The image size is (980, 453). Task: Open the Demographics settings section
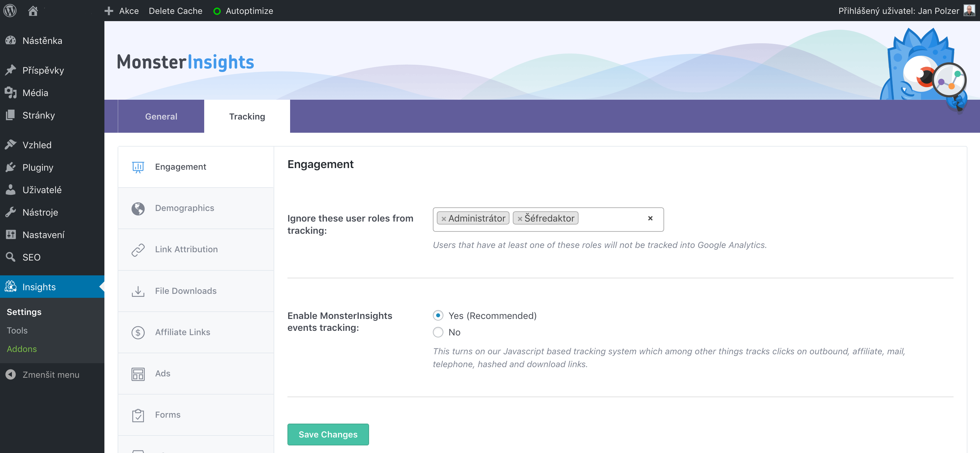[x=196, y=208]
